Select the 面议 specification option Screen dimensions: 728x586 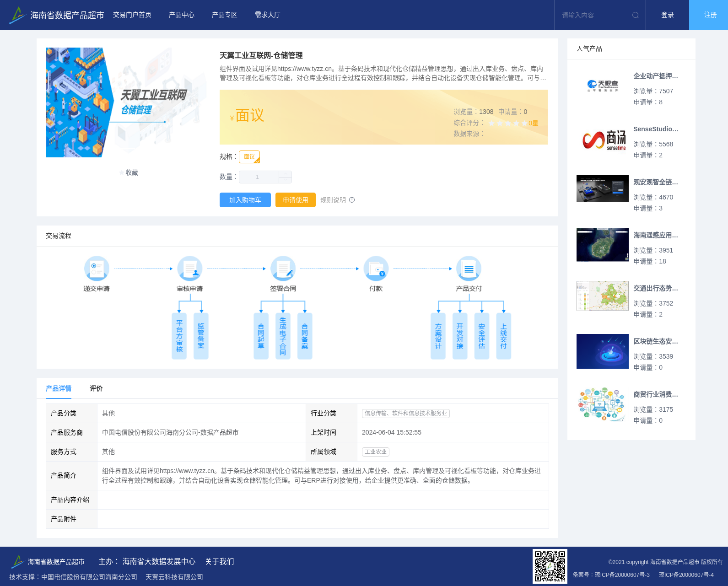pyautogui.click(x=249, y=157)
